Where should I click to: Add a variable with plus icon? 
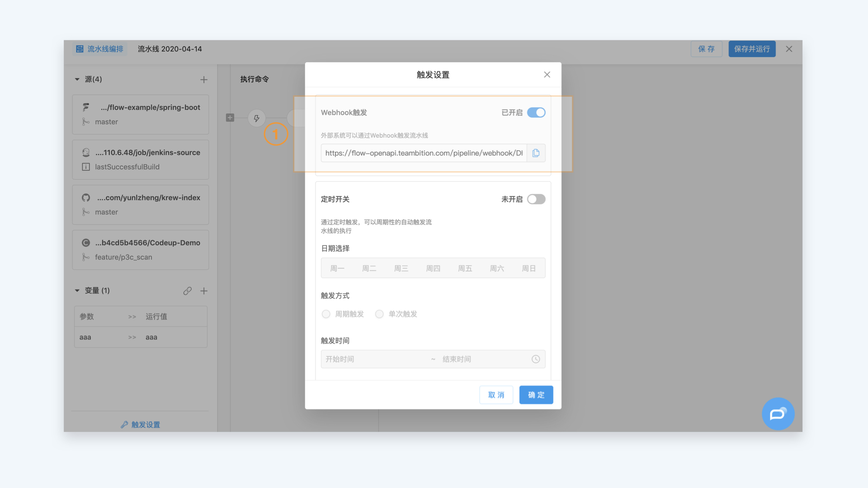pyautogui.click(x=204, y=291)
